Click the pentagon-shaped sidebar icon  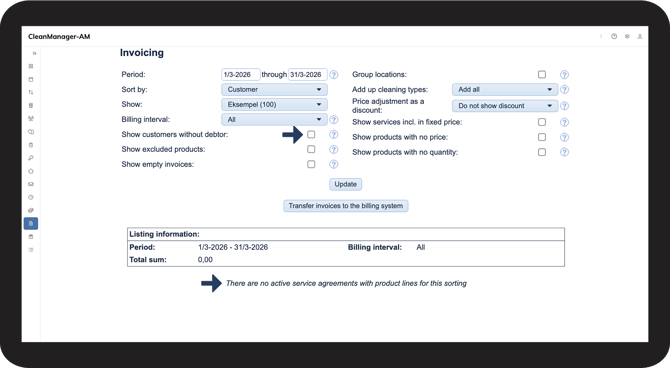(x=31, y=171)
